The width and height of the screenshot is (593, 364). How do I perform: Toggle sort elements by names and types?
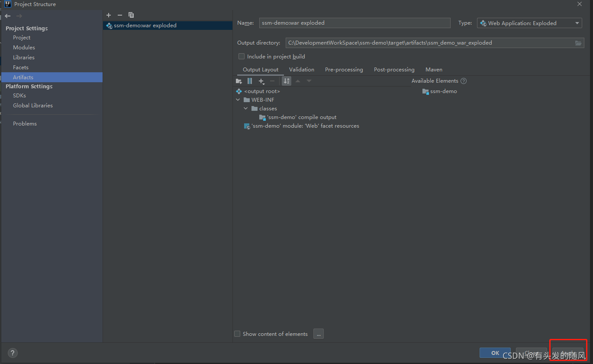pyautogui.click(x=287, y=81)
